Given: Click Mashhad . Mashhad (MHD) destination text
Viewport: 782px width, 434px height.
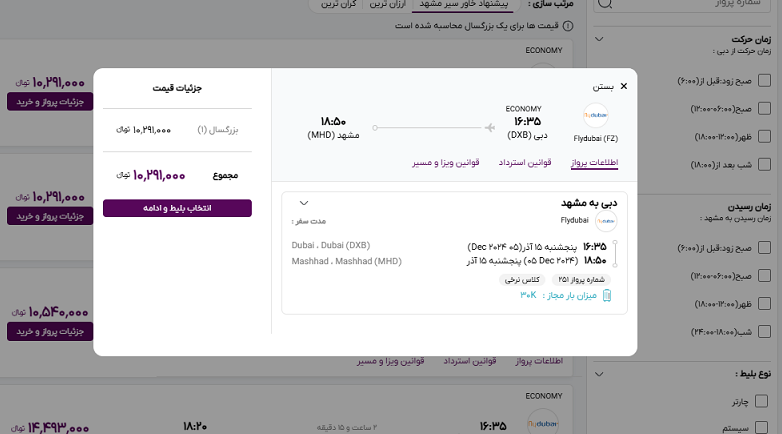Looking at the screenshot, I should click(x=347, y=261).
